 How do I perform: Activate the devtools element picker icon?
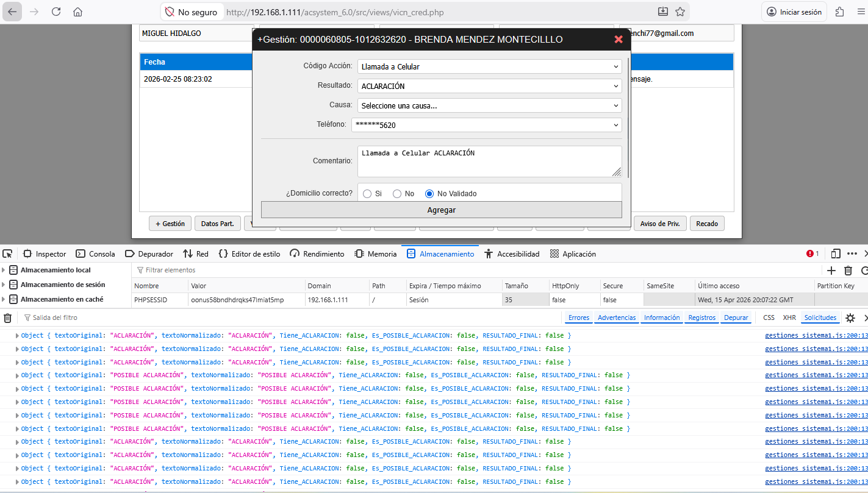7,254
